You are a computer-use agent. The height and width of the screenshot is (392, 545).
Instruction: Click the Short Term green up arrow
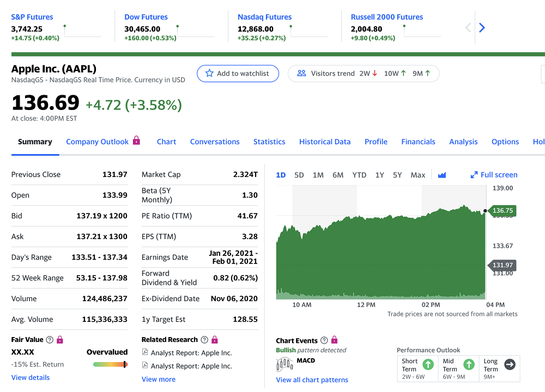pos(428,364)
